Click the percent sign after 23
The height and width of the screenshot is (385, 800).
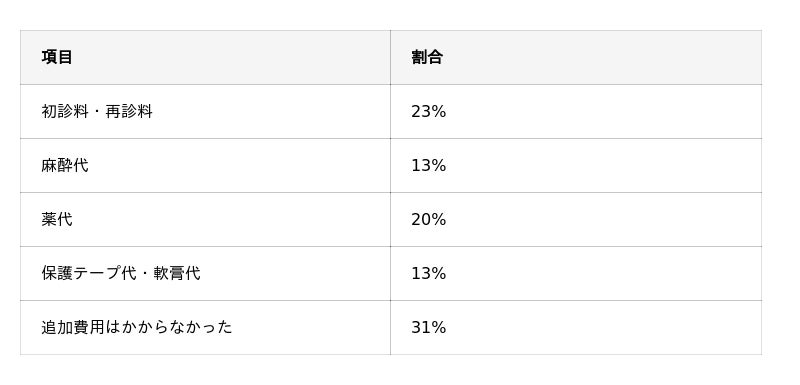pos(439,111)
